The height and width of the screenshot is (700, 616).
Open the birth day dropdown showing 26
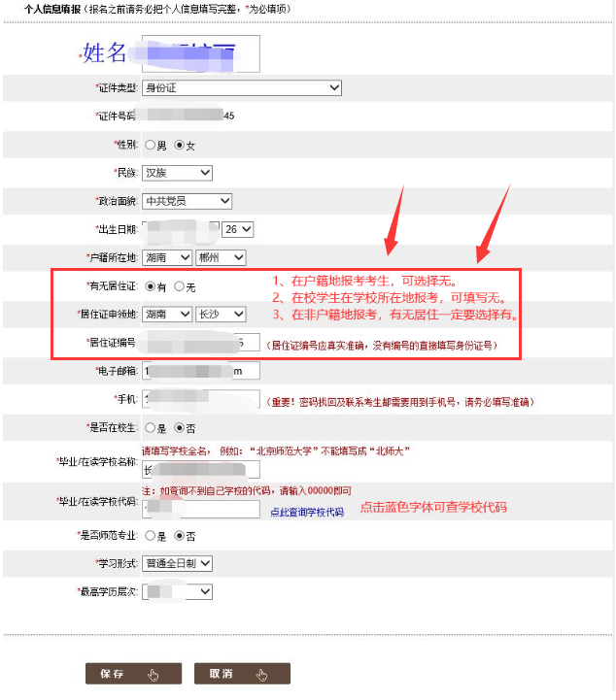point(237,229)
